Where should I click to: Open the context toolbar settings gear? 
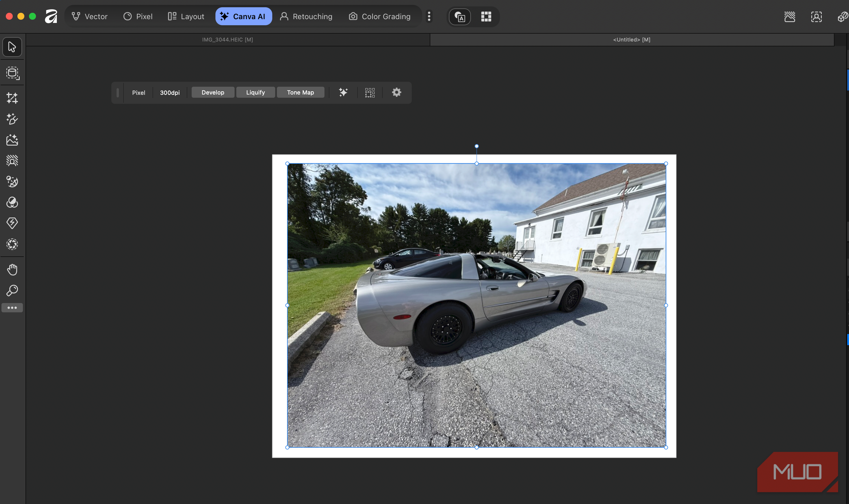point(397,92)
